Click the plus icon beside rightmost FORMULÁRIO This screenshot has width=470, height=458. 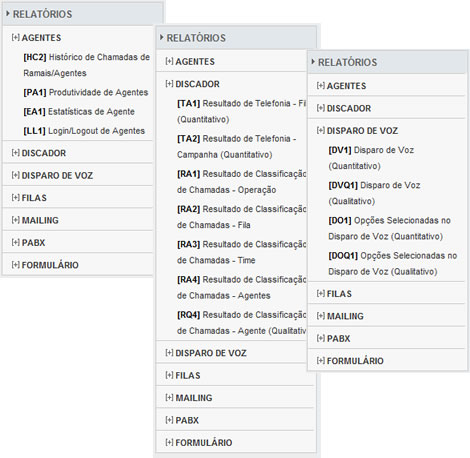[320, 361]
